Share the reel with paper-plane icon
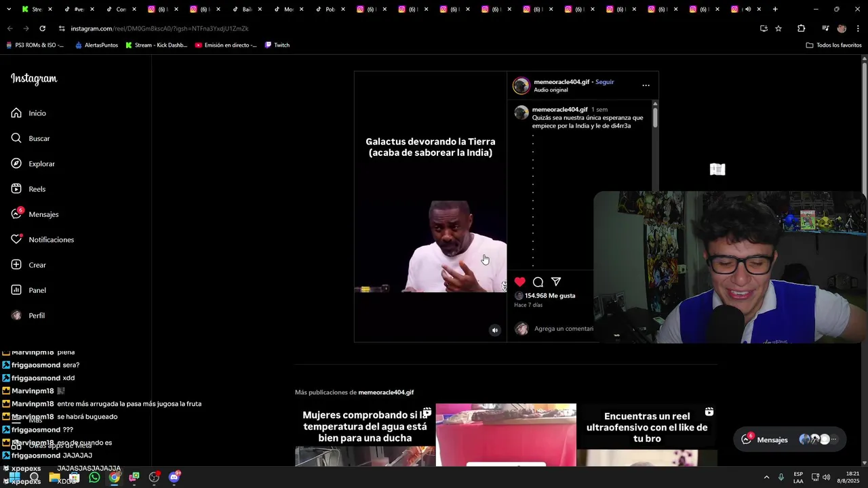The width and height of the screenshot is (868, 488). click(x=556, y=282)
